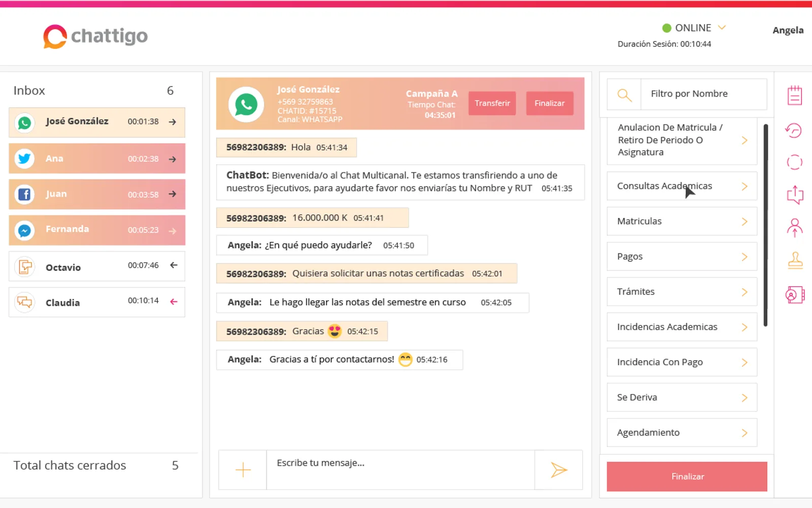Screen dimensions: 812x508
Task: Select Octavio's conversation in inbox
Action: coord(97,267)
